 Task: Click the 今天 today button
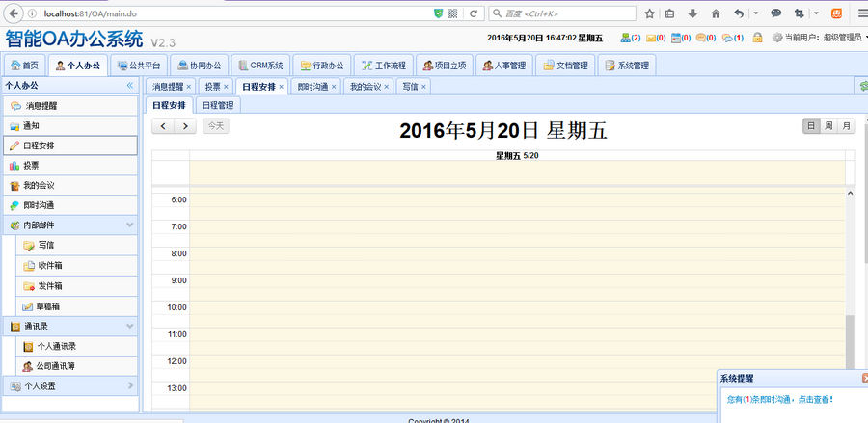216,126
